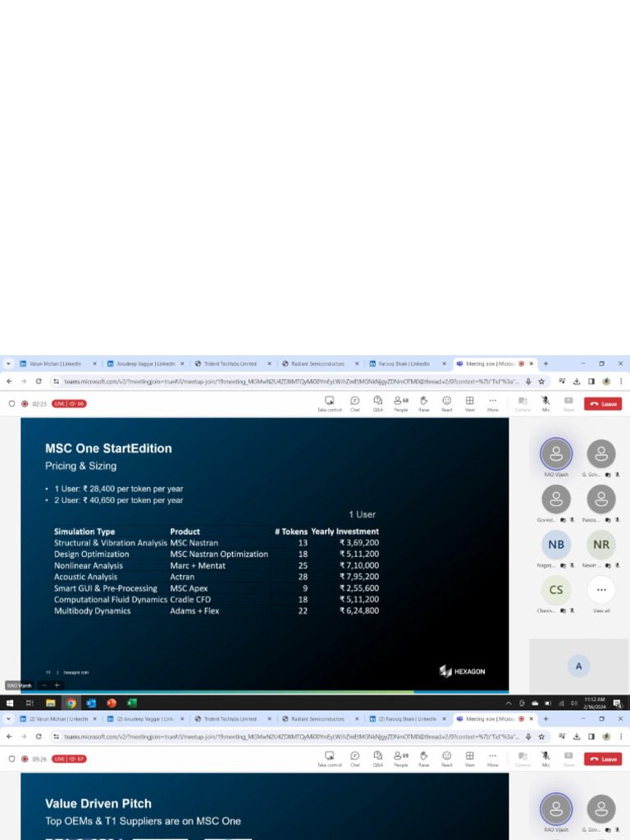Open File Explorer from the taskbar
Viewport: 630px width, 840px height.
coord(50,703)
